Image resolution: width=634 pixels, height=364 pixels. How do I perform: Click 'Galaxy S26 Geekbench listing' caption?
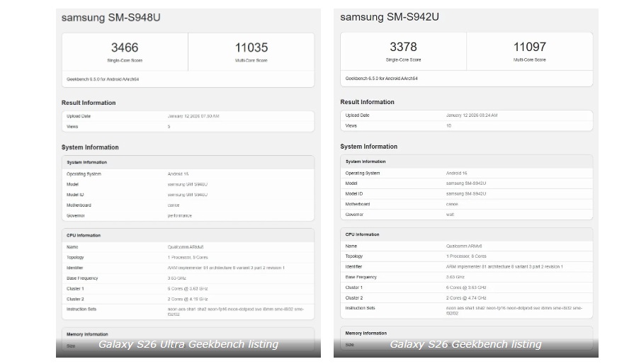(x=466, y=345)
